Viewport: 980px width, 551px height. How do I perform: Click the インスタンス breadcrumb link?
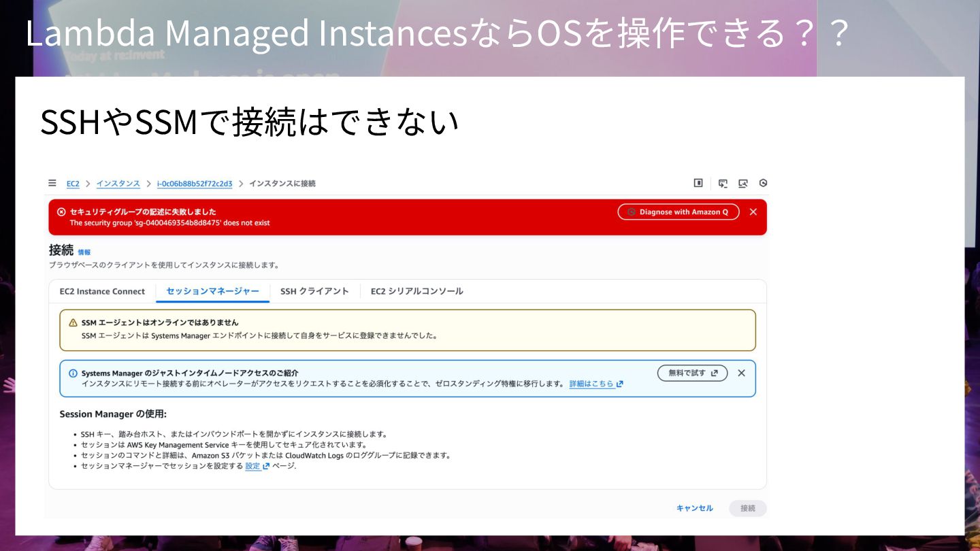pyautogui.click(x=118, y=184)
